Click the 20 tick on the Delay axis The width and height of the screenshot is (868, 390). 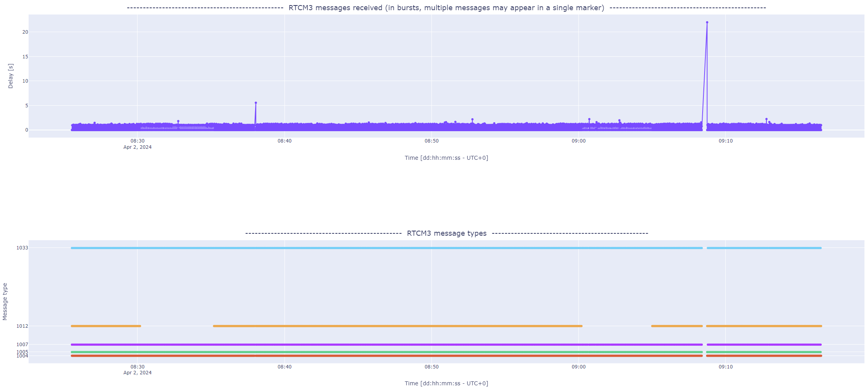coord(25,32)
